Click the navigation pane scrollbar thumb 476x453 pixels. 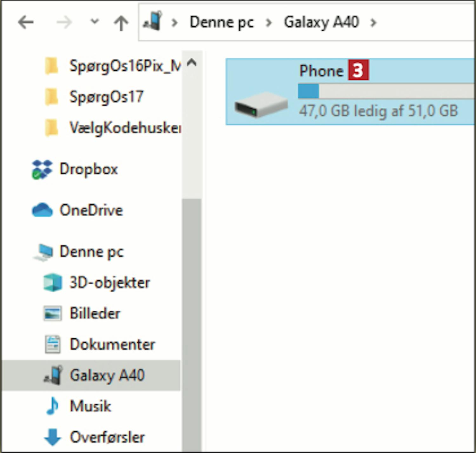(192, 325)
